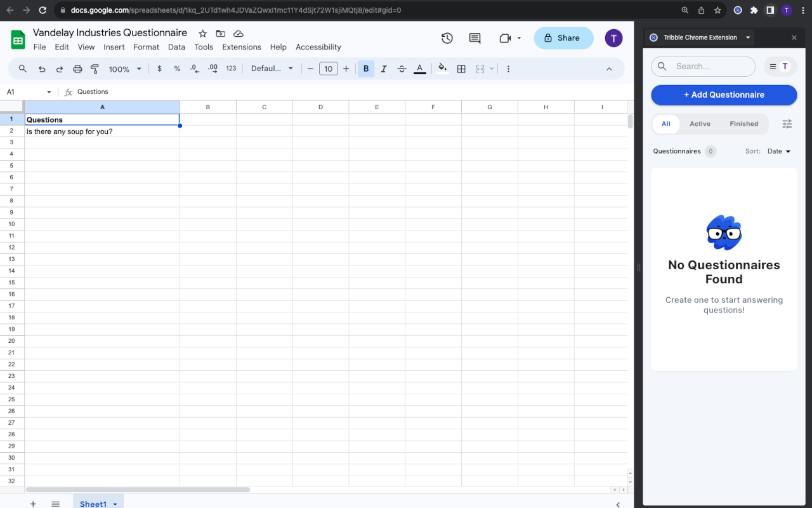The image size is (812, 508).
Task: Switch to the Finished filter tab
Action: pos(743,124)
